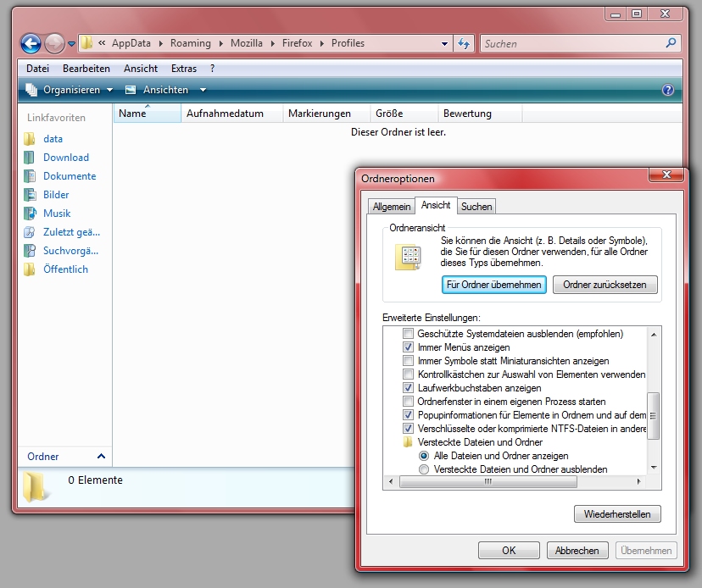Click the Musik icon in sidebar

[30, 214]
